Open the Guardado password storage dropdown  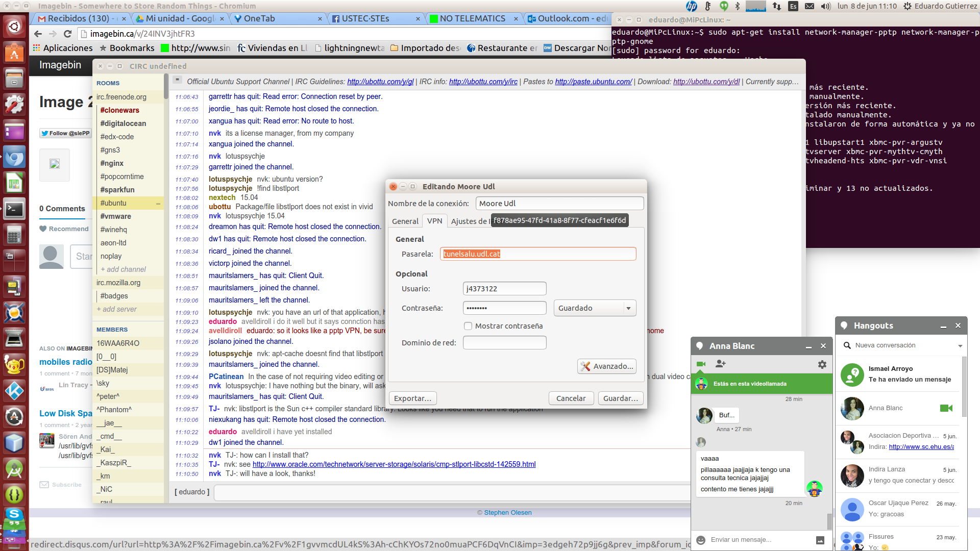(x=595, y=308)
